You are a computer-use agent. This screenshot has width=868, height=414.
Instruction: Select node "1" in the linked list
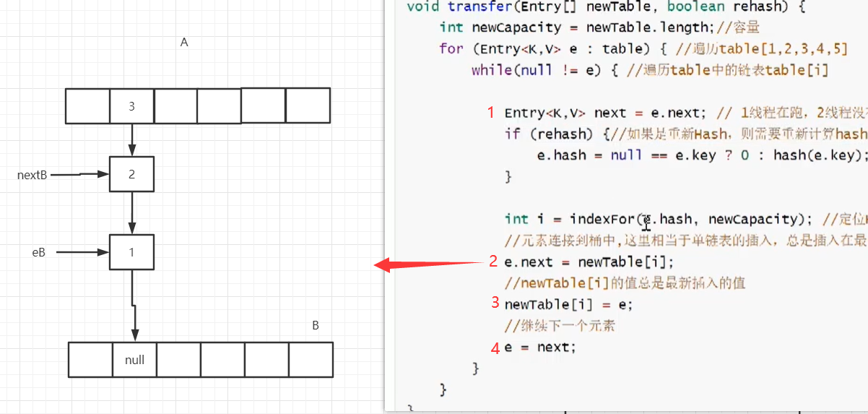tap(132, 252)
